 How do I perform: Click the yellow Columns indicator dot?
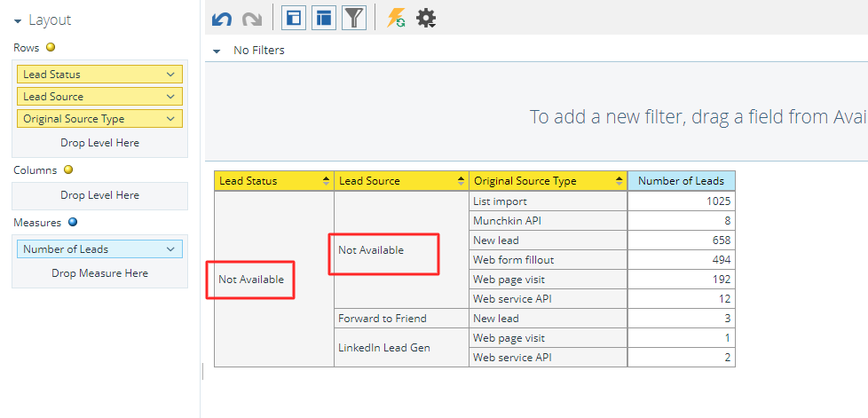click(x=68, y=170)
